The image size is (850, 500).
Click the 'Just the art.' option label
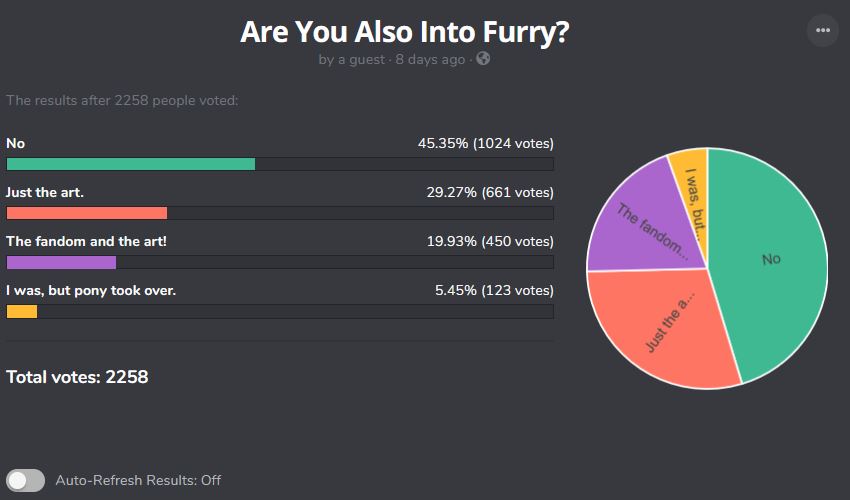[45, 193]
